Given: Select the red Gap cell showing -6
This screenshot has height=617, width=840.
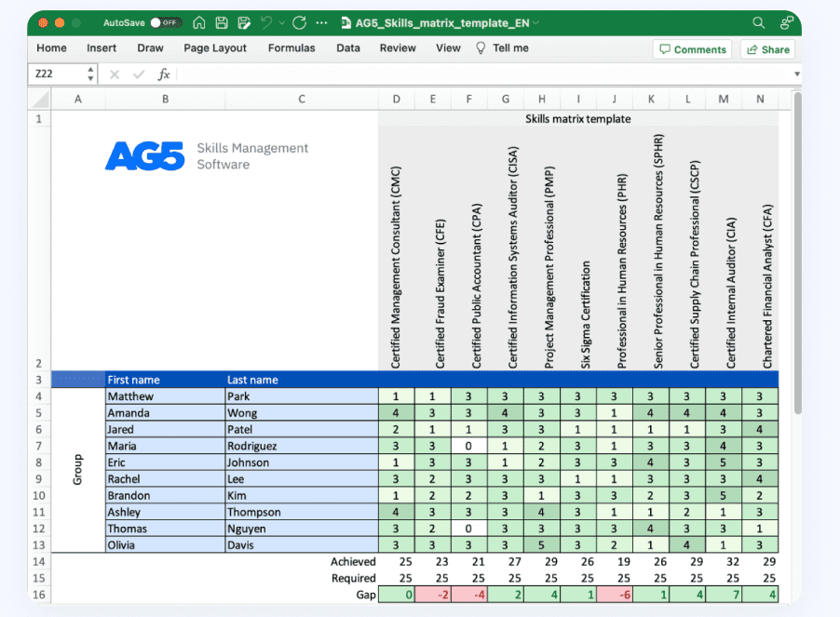Looking at the screenshot, I should point(614,595).
